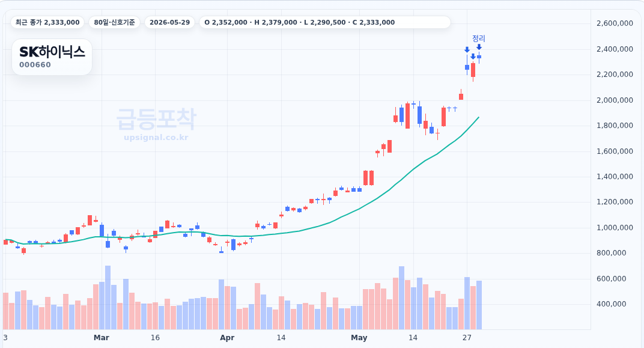Click the last volume bar on the right
The image size is (644, 348).
pos(479,305)
